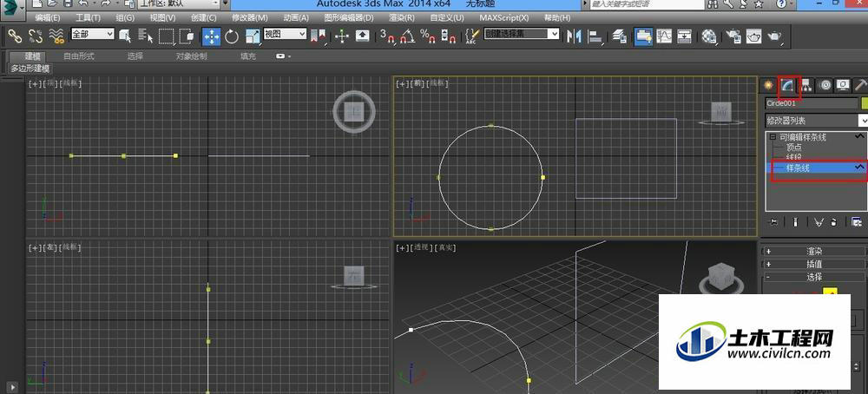Open the Hierarchy command panel tab
Image resolution: width=868 pixels, height=394 pixels.
click(806, 86)
